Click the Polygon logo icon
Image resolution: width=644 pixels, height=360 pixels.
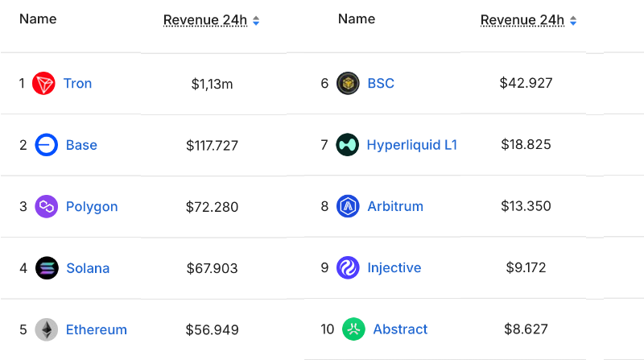pyautogui.click(x=47, y=206)
